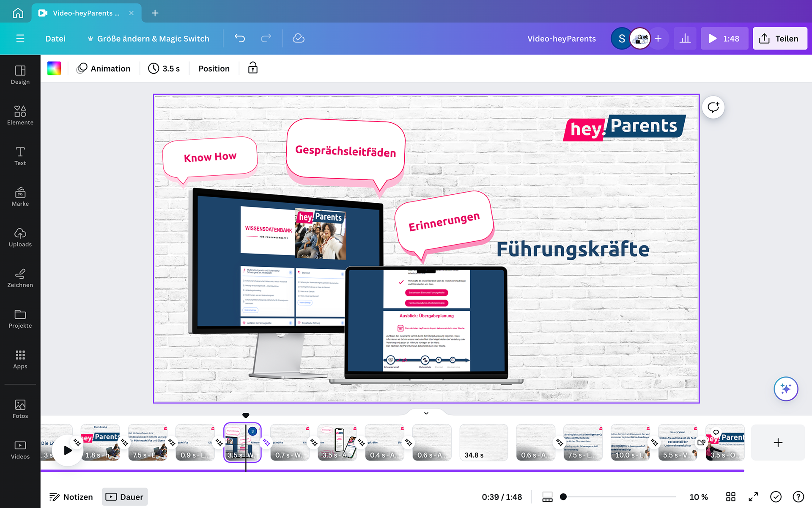This screenshot has width=812, height=508.
Task: Open the Design panel
Action: pyautogui.click(x=20, y=75)
